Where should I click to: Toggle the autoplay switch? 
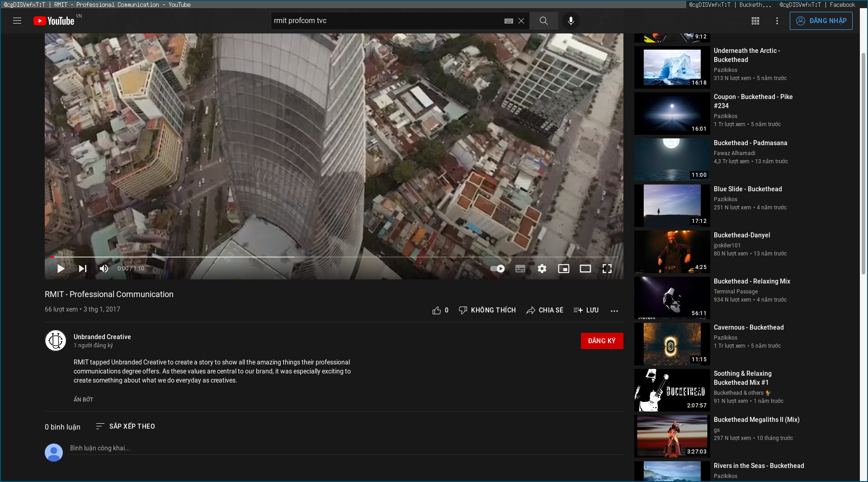coord(497,269)
